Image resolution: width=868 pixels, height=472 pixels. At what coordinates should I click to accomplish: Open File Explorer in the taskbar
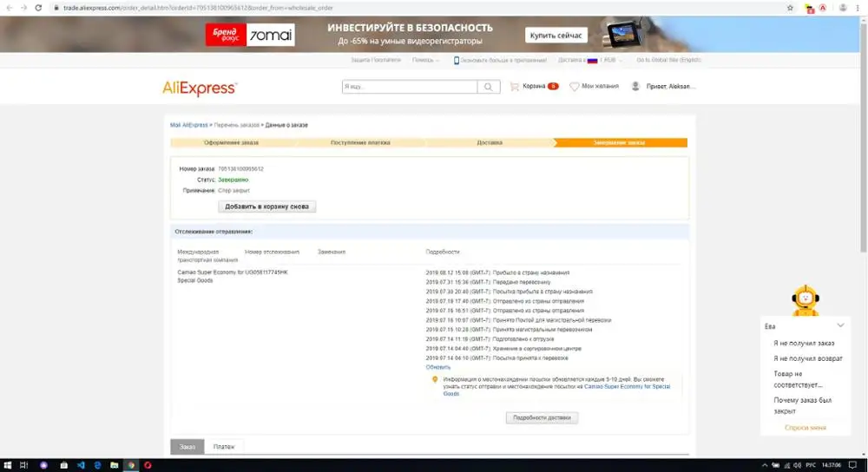[x=114, y=465]
